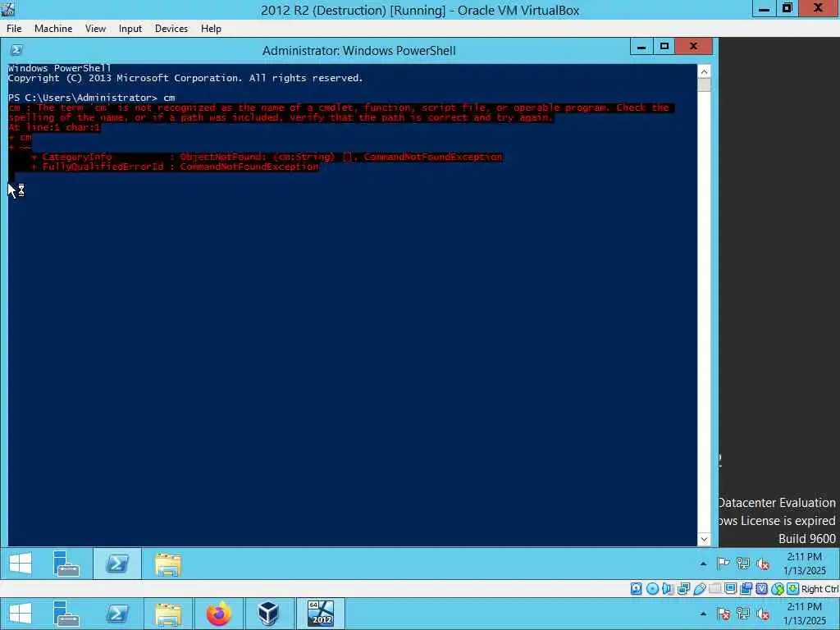The image size is (840, 630).
Task: Open Firefox from host taskbar
Action: coord(218,614)
